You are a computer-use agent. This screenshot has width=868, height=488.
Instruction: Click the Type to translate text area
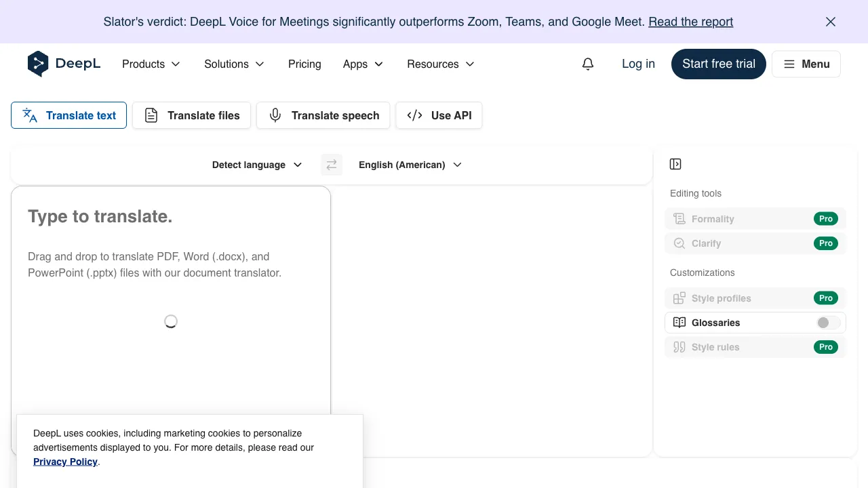pyautogui.click(x=171, y=320)
